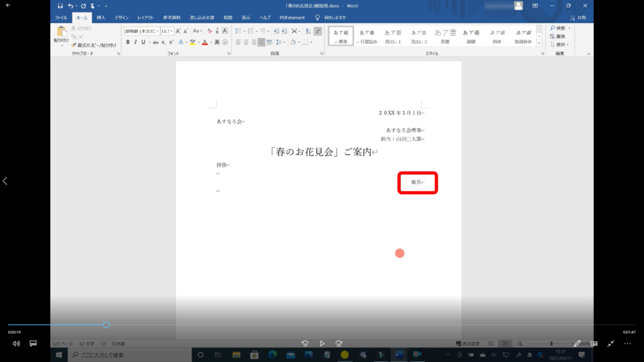Expand the styles gallery more arrow

pyautogui.click(x=539, y=44)
